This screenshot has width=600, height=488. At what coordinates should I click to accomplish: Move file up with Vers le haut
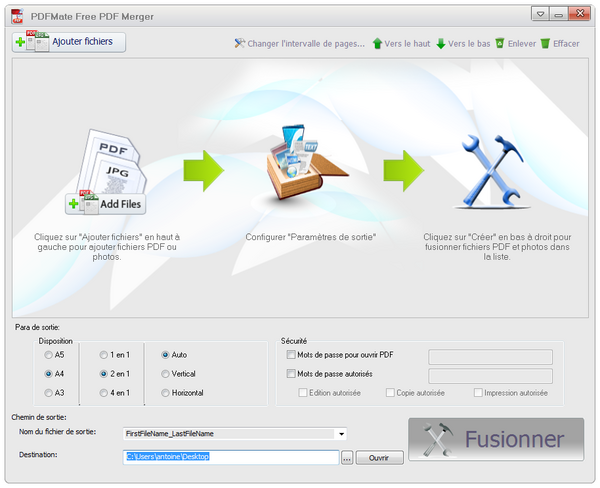pos(401,44)
